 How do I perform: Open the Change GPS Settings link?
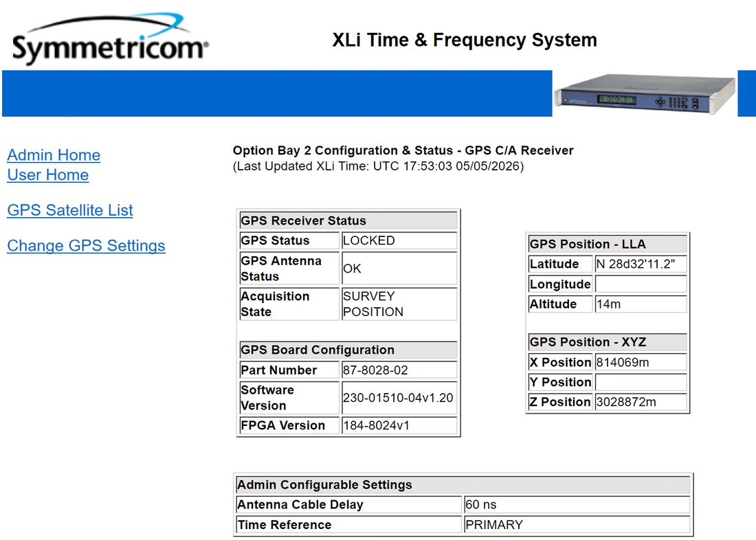click(x=86, y=245)
